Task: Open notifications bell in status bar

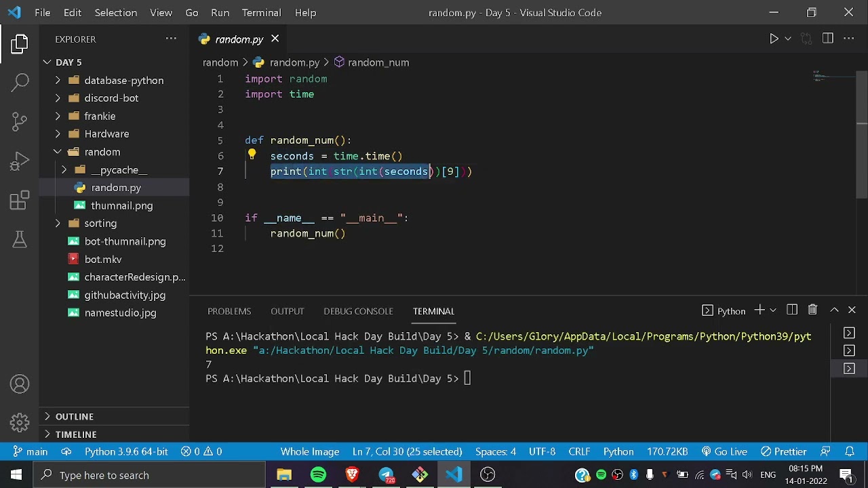Action: tap(850, 452)
